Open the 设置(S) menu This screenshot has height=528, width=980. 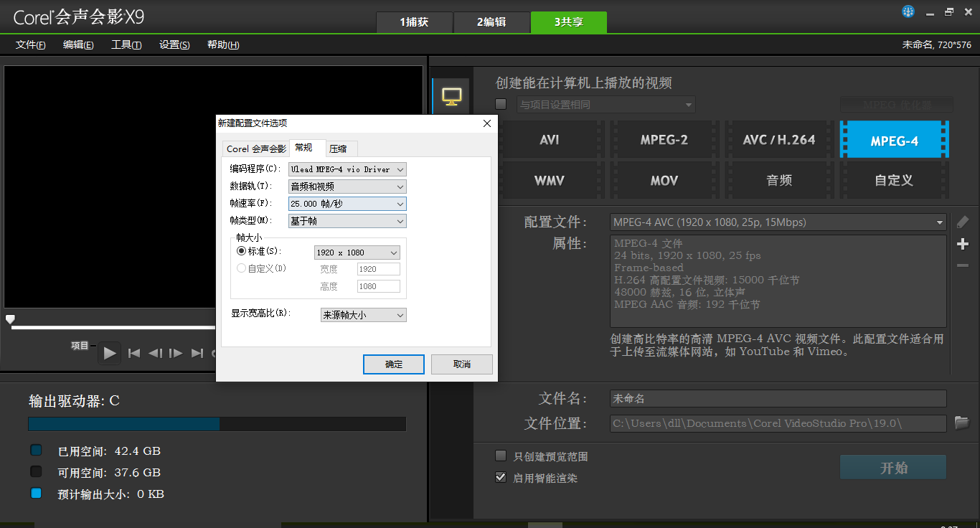174,44
